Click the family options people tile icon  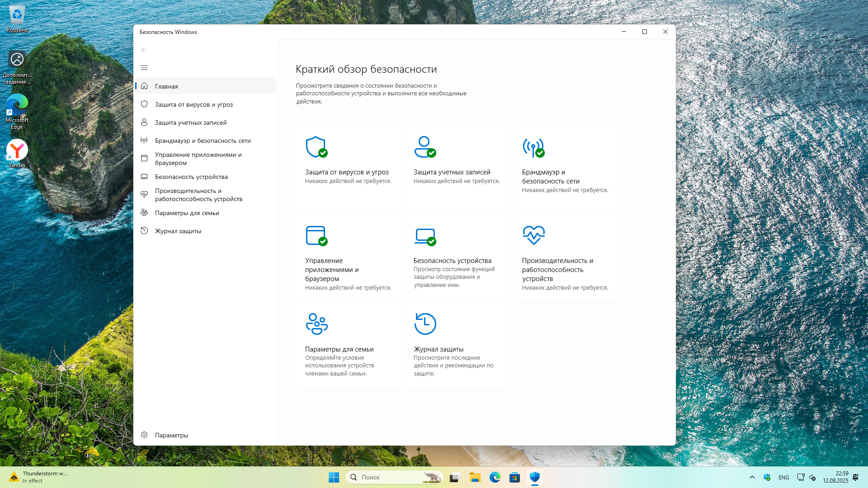coord(316,324)
